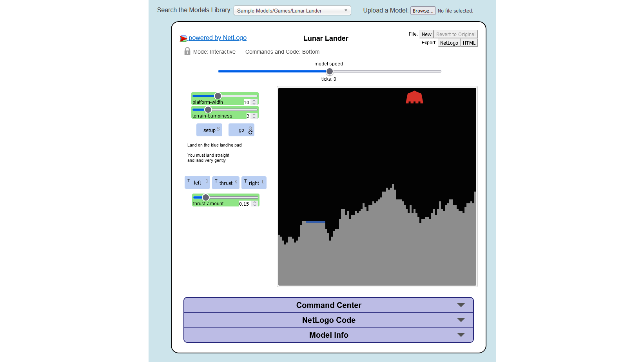Click the lock icon beside Mode: Interactive

(187, 51)
